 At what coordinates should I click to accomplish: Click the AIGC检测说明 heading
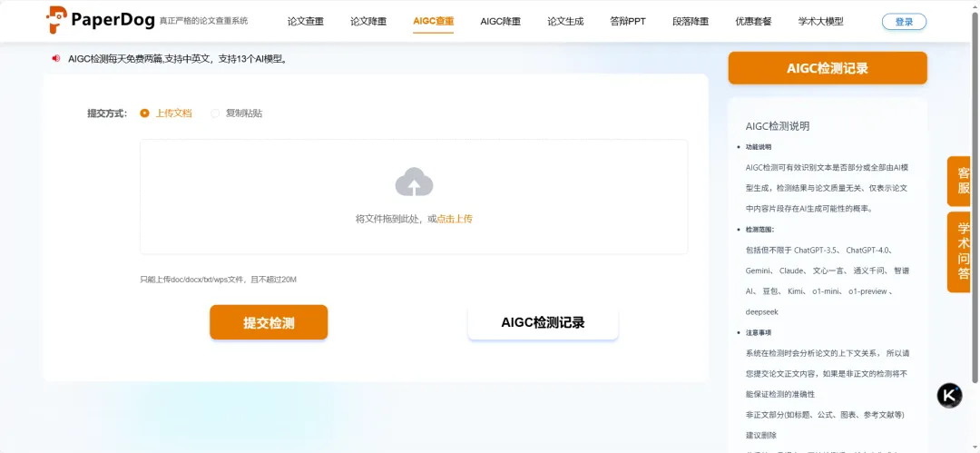(778, 126)
